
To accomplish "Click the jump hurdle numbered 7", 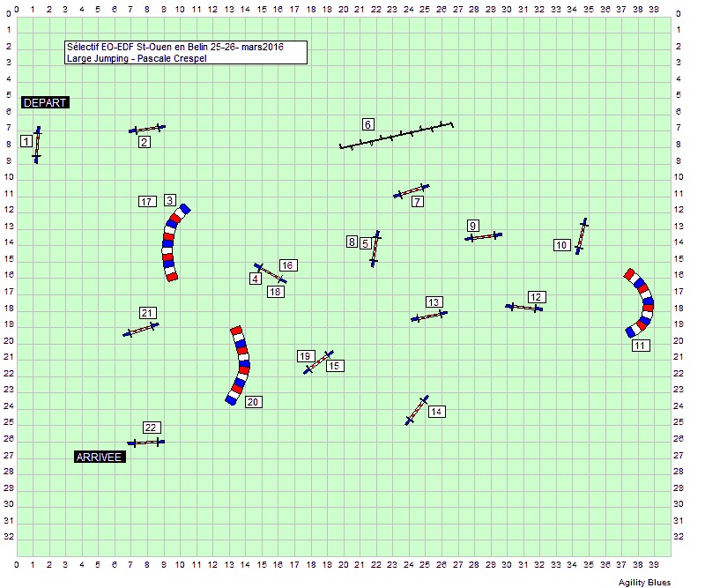I will click(412, 191).
